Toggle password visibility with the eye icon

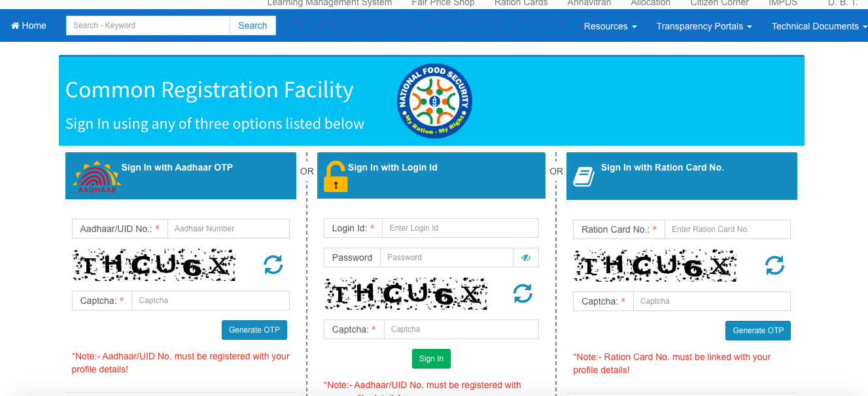tap(526, 257)
